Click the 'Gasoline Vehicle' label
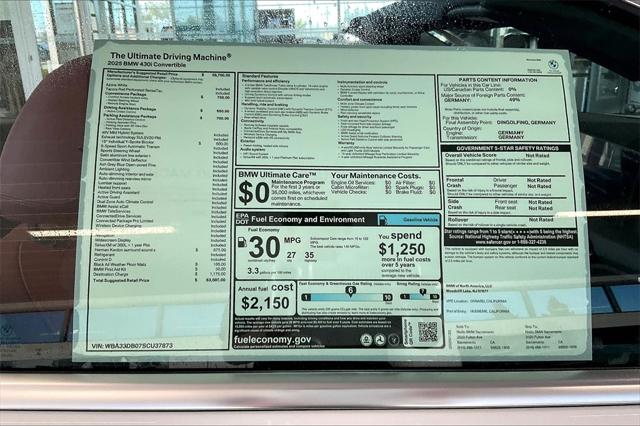Viewport: 640px width, 426px height. (420, 220)
